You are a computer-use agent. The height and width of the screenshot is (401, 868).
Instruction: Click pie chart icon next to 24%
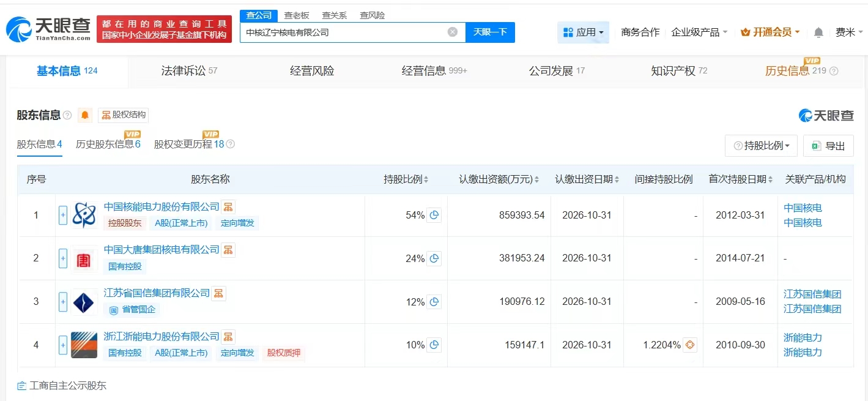tap(434, 258)
